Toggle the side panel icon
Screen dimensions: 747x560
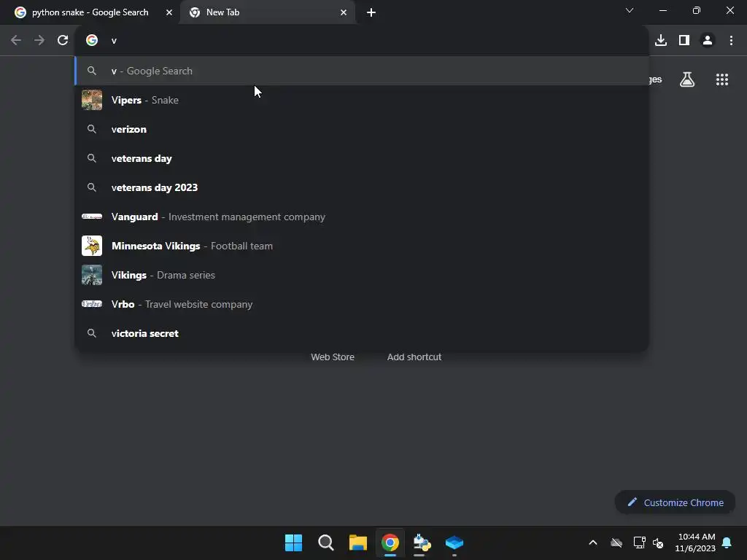684,41
